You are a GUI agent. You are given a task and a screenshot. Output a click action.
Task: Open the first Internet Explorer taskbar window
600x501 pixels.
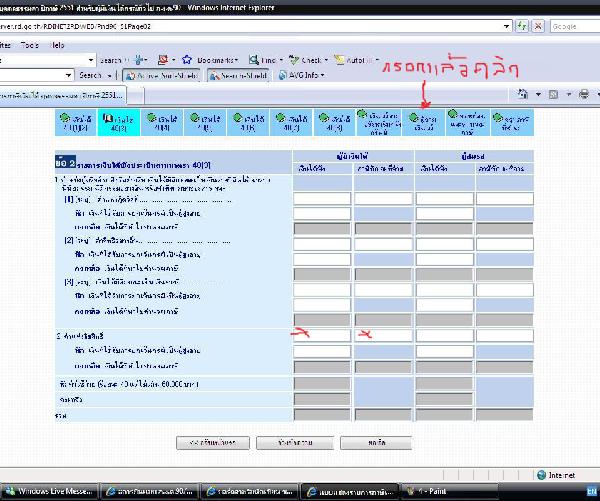pyautogui.click(x=150, y=491)
